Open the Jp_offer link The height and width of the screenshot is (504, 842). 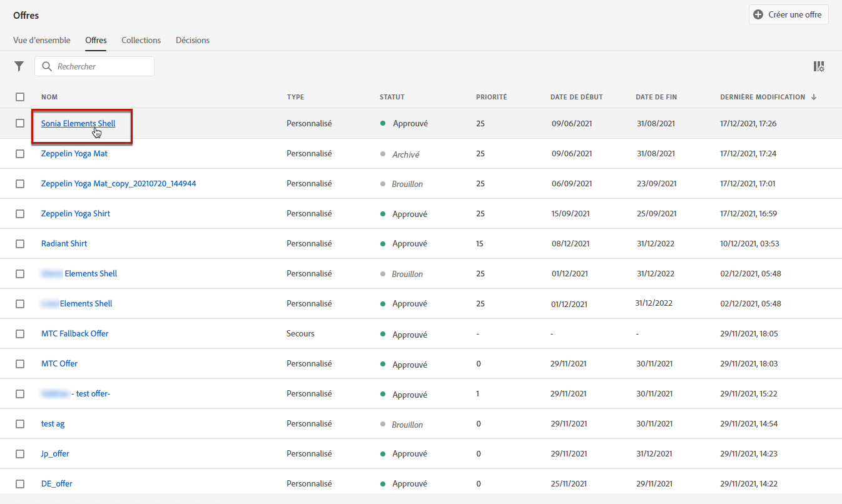[x=55, y=454]
